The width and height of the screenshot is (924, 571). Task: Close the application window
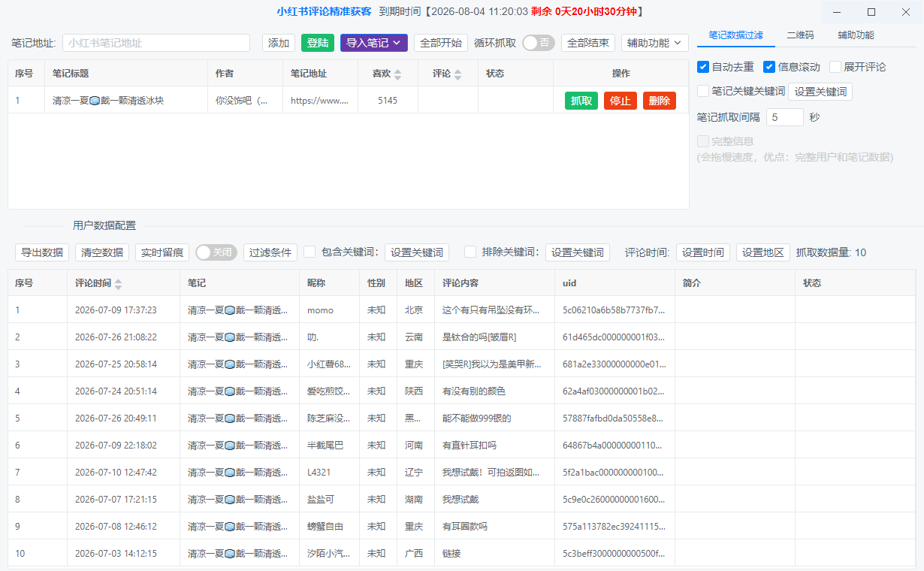pyautogui.click(x=906, y=12)
